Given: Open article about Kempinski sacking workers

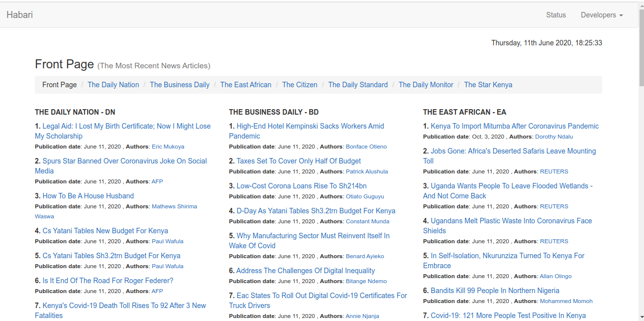Looking at the screenshot, I should [x=310, y=126].
